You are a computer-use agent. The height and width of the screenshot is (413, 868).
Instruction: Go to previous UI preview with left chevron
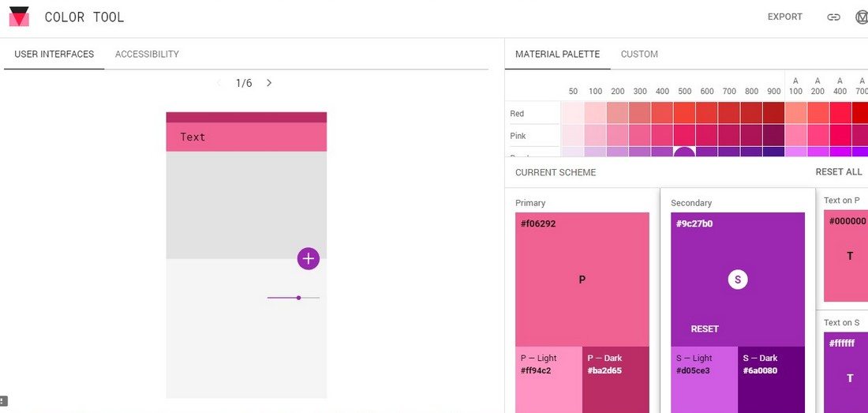[218, 83]
